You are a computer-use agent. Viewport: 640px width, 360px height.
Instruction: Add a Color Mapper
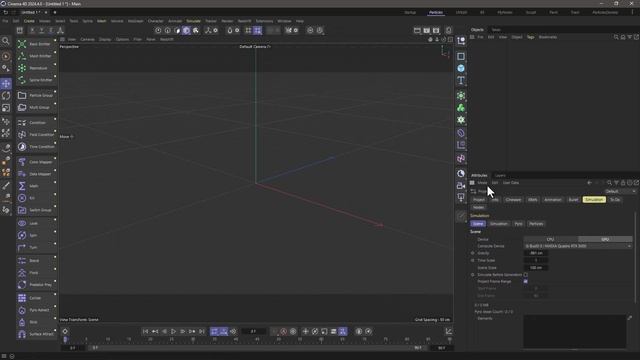point(36,162)
